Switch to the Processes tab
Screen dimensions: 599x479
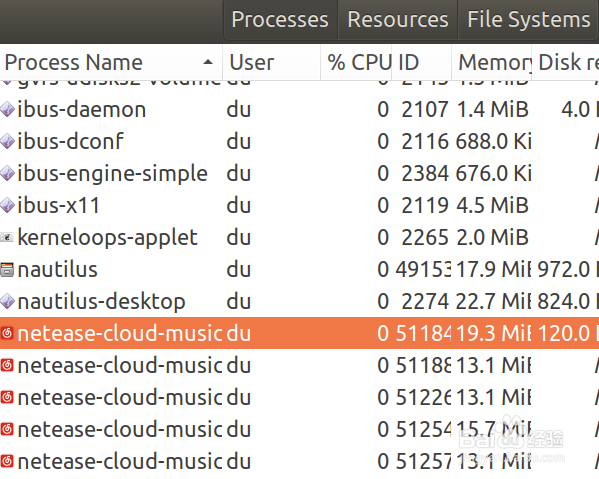tap(280, 19)
